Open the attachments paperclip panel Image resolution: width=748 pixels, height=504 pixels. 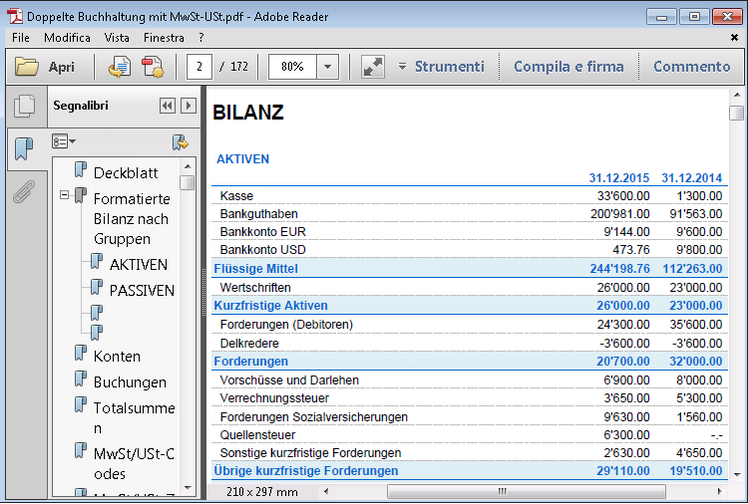point(24,192)
